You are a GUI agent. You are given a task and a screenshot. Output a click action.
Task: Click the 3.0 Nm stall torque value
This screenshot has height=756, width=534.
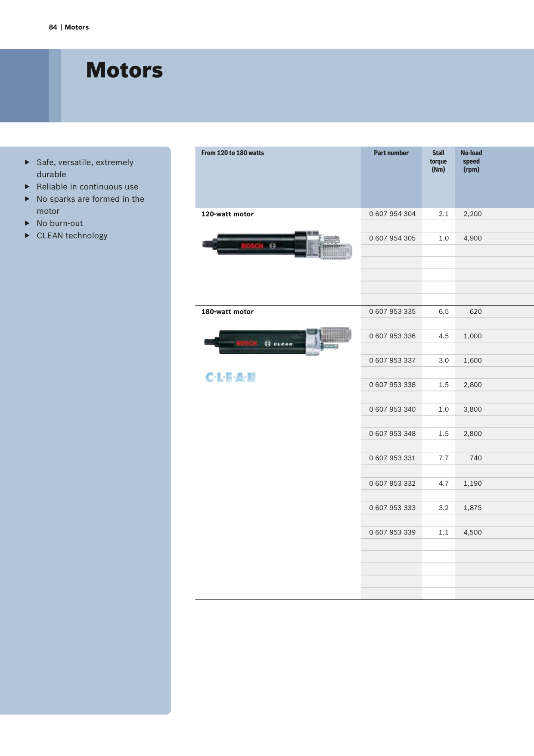444,360
